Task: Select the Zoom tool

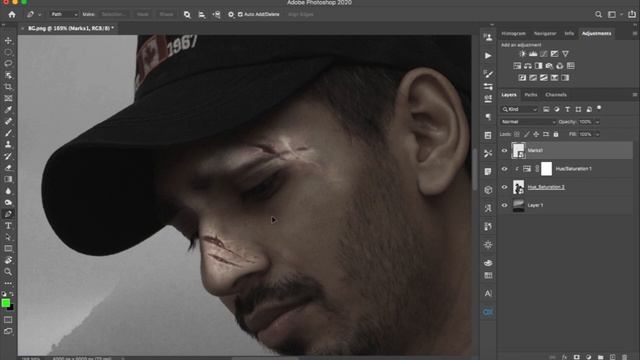Action: (x=8, y=271)
